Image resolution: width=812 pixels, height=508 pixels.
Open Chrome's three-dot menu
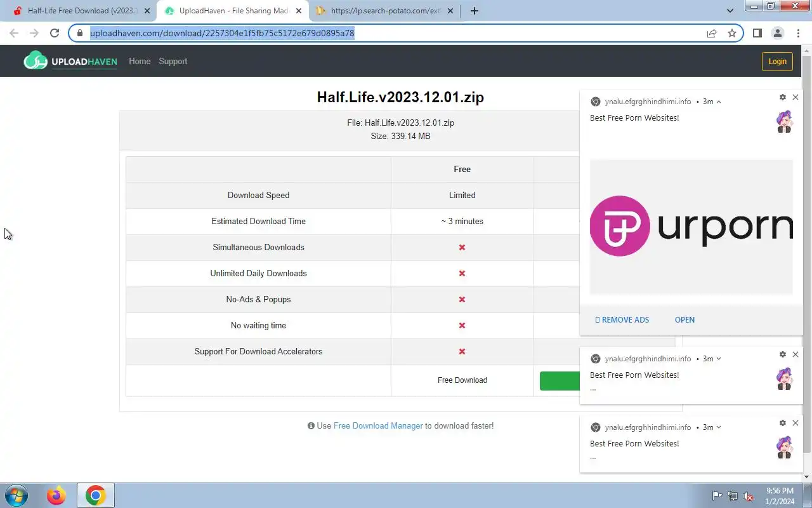798,33
